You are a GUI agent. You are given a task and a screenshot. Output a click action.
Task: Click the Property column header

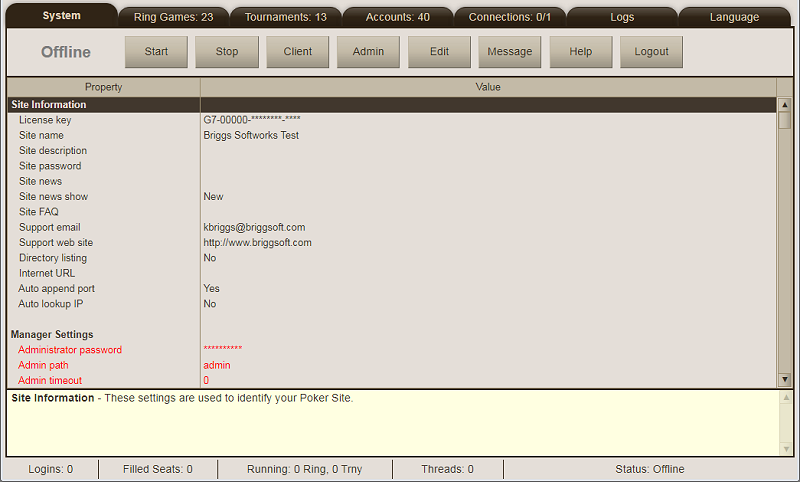[x=103, y=87]
